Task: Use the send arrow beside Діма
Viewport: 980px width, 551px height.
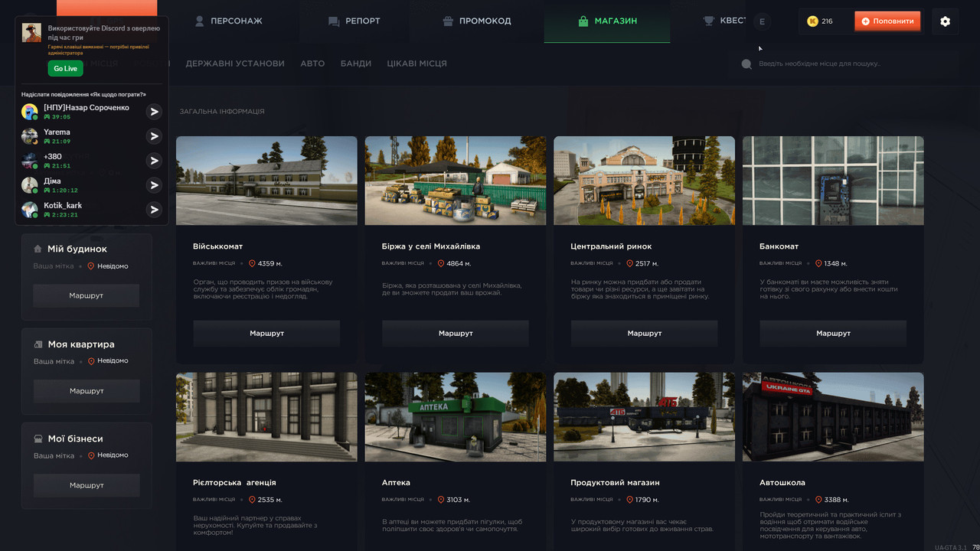Action: [x=154, y=185]
